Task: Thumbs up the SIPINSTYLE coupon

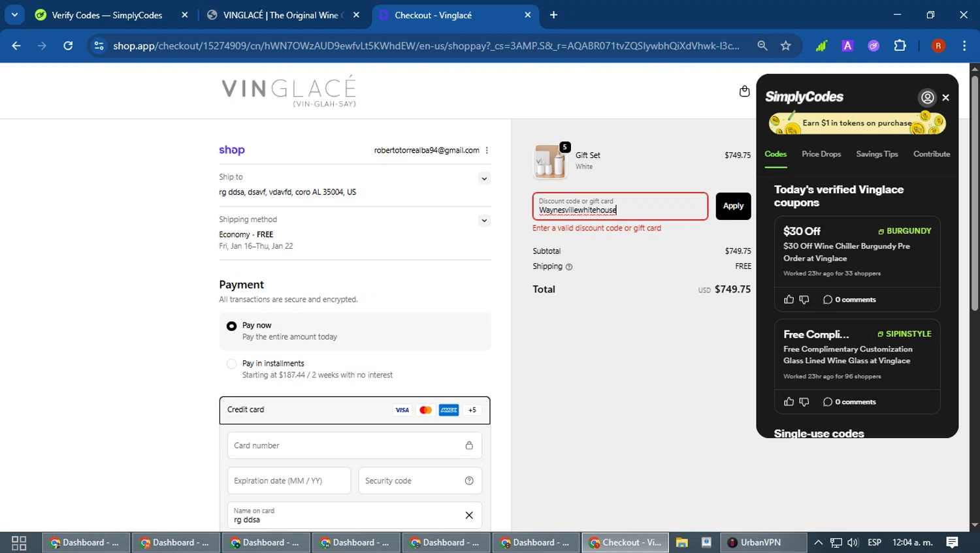Action: click(x=789, y=402)
